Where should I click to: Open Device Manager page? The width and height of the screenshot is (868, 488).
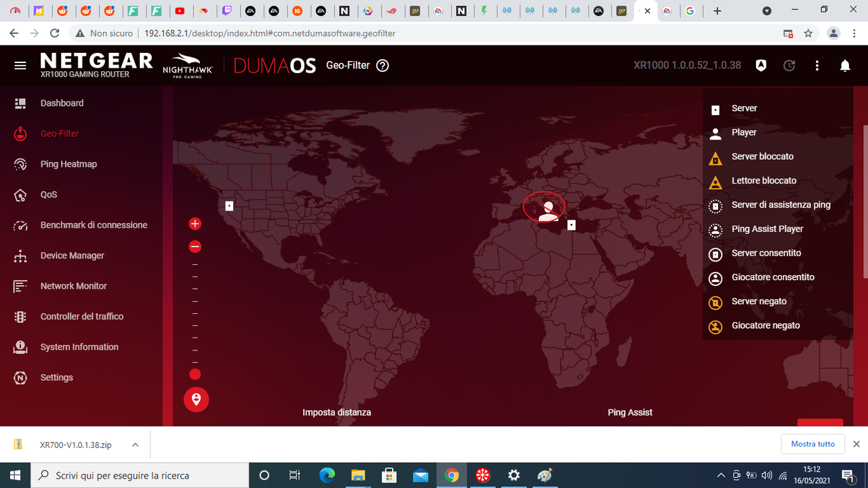[x=73, y=256]
